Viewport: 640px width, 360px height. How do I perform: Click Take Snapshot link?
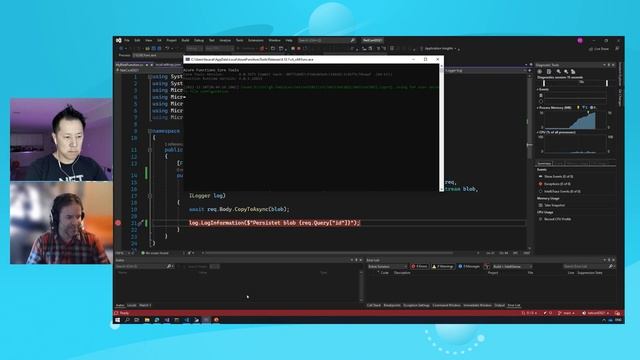click(554, 205)
